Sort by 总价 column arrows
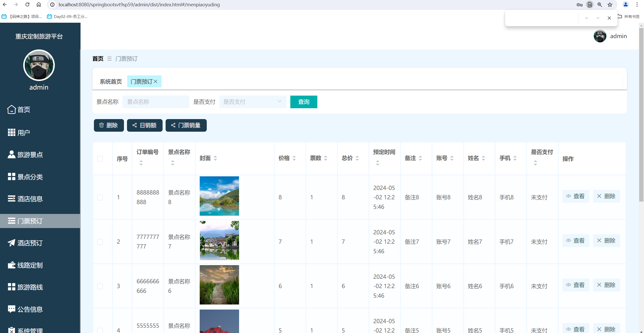 (x=357, y=158)
